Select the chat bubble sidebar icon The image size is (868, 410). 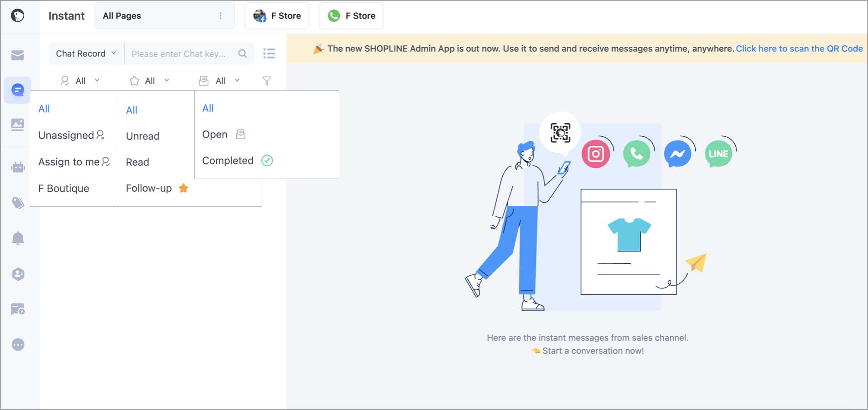pyautogui.click(x=18, y=90)
